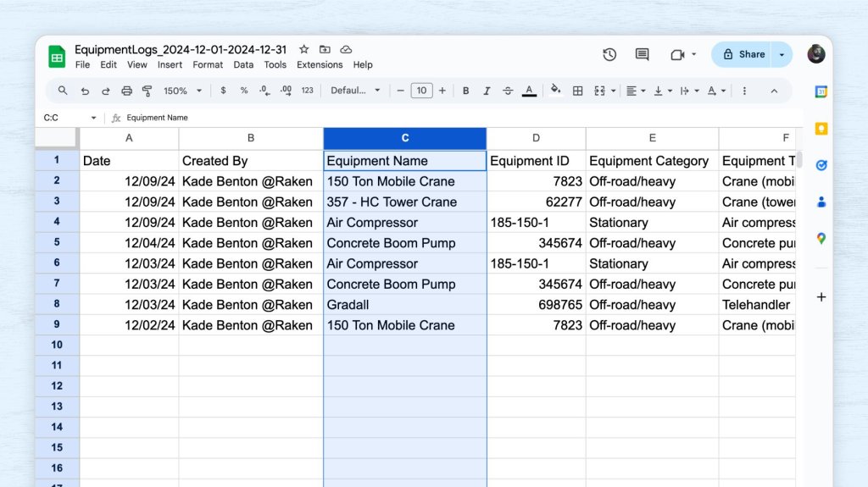Increase font size with plus button
The image size is (868, 487).
point(442,91)
